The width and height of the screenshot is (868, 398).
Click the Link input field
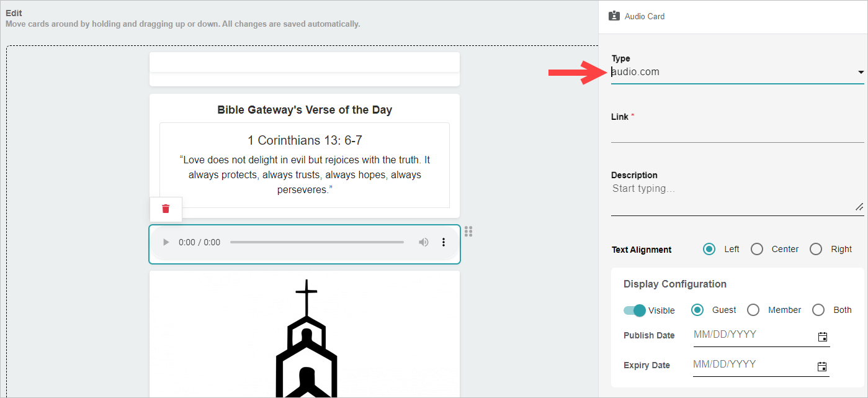coord(738,133)
